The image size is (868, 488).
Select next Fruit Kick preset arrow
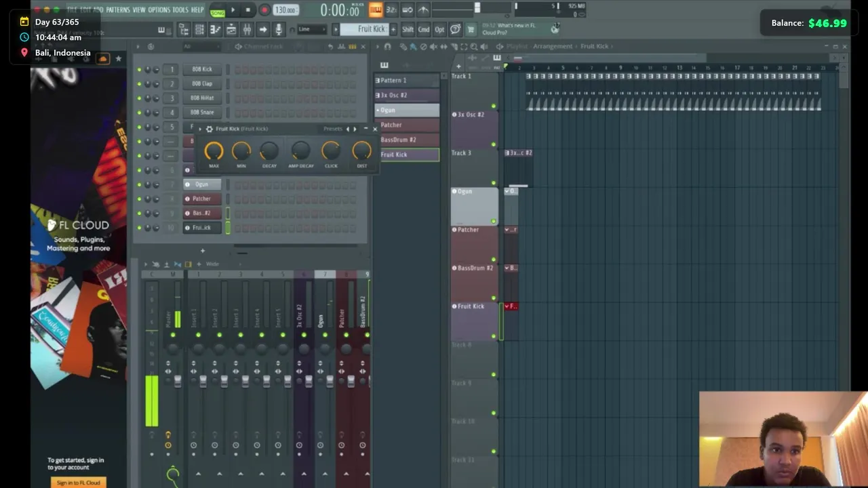click(x=355, y=129)
